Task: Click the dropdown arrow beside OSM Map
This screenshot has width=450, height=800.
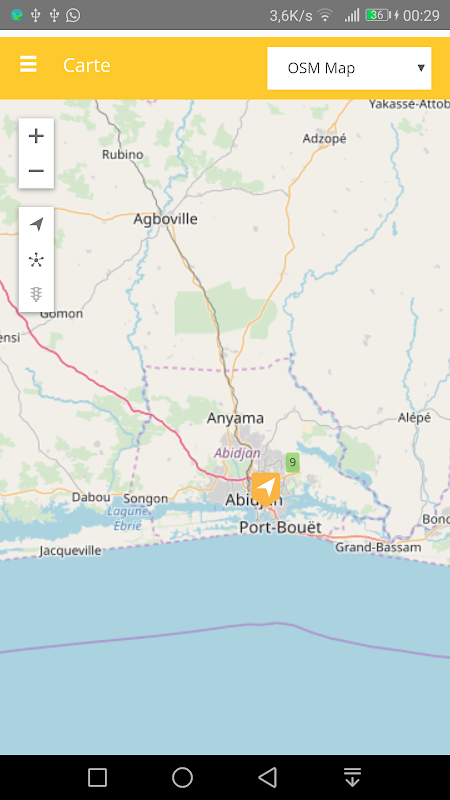Action: 421,68
